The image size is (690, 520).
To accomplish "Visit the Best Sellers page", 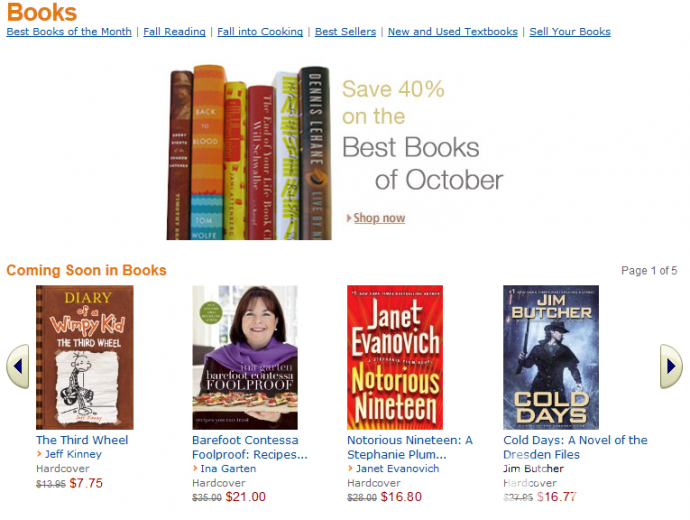I will tap(345, 32).
